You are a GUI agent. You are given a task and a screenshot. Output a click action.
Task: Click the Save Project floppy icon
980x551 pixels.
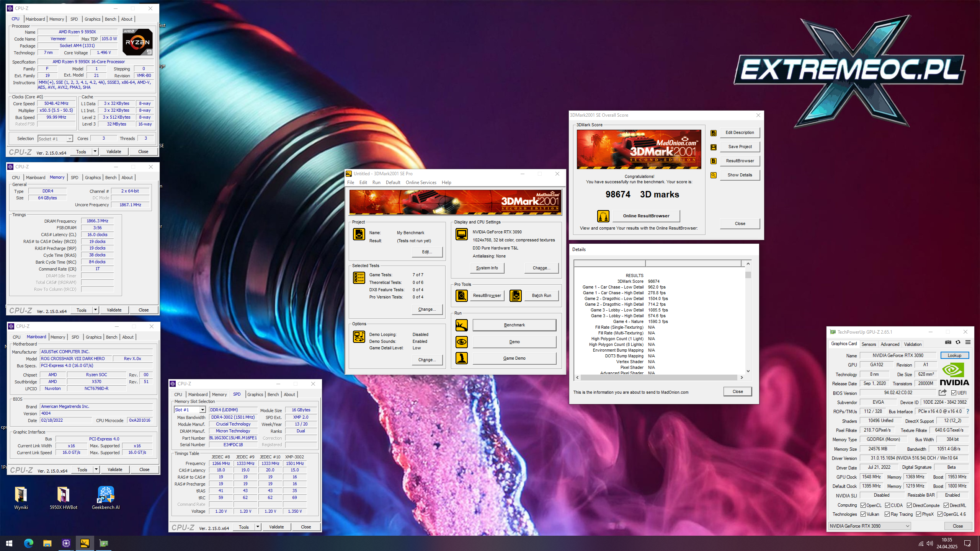pyautogui.click(x=714, y=147)
